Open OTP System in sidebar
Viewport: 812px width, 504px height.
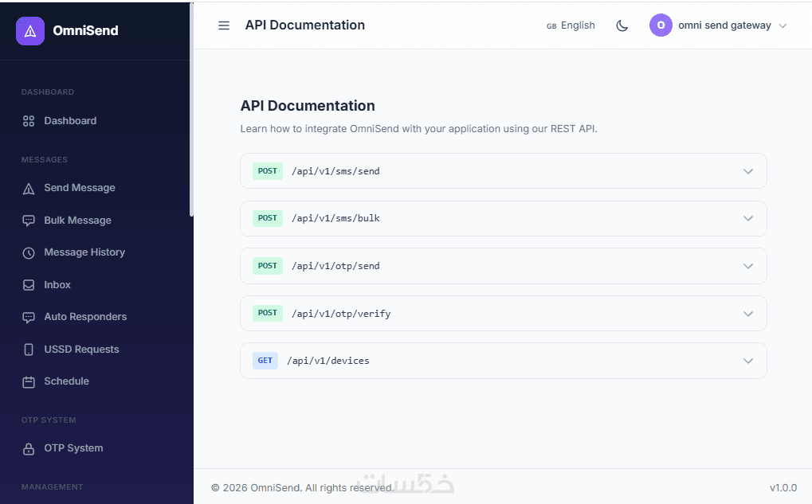(x=73, y=448)
